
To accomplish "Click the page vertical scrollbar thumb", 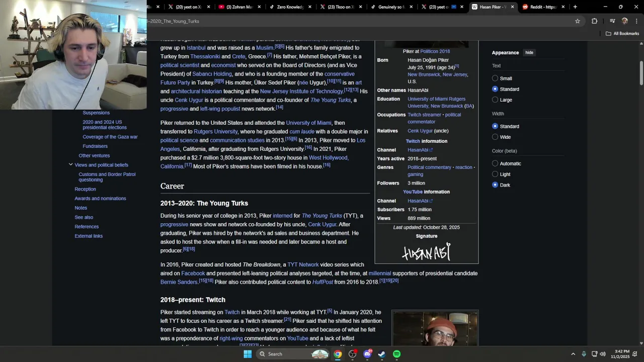I will pos(641,73).
